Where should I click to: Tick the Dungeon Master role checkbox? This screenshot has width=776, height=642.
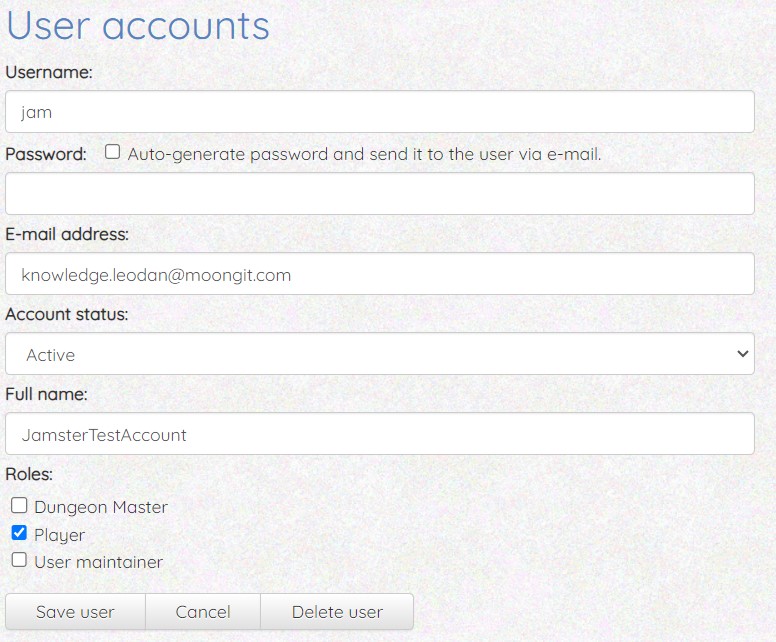coord(19,506)
